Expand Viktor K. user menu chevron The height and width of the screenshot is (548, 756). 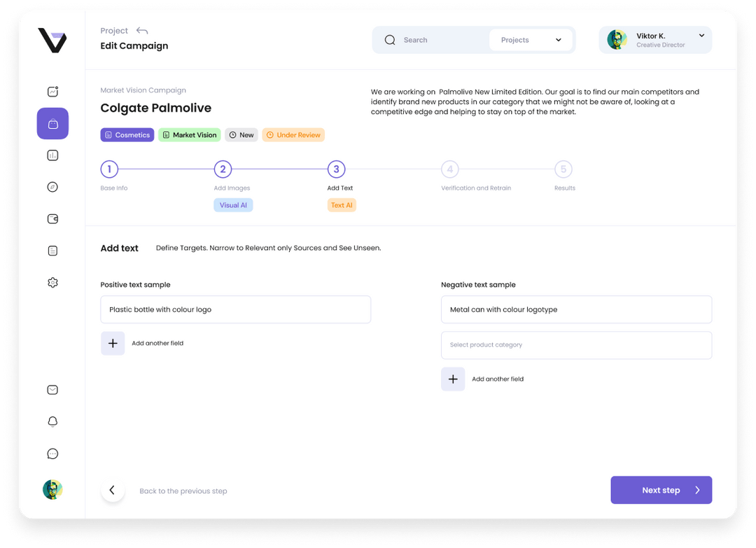coord(701,35)
